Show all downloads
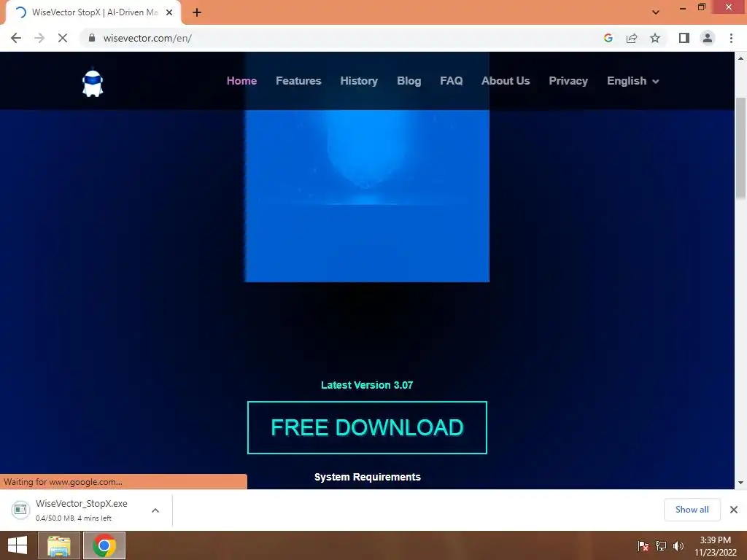The width and height of the screenshot is (747, 560). (x=692, y=510)
